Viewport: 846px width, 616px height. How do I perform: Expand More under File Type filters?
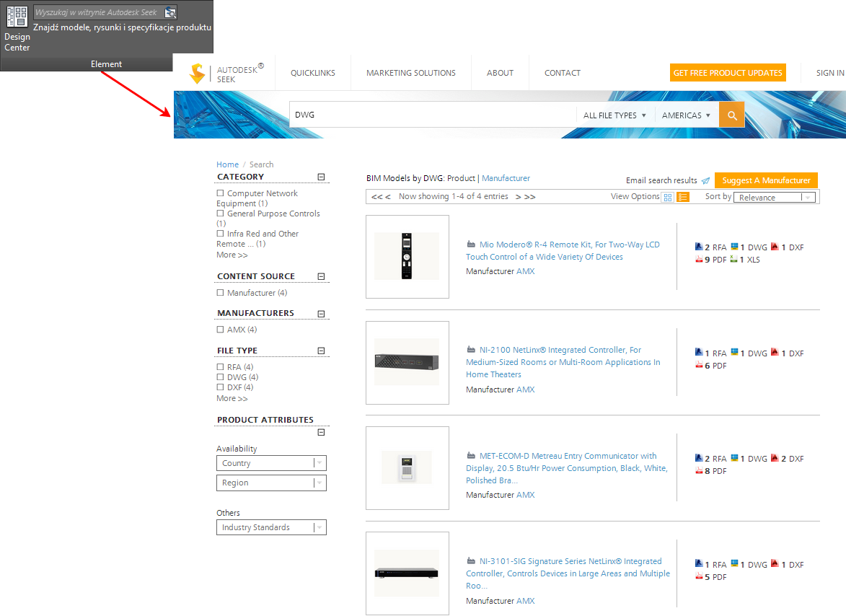pyautogui.click(x=232, y=398)
